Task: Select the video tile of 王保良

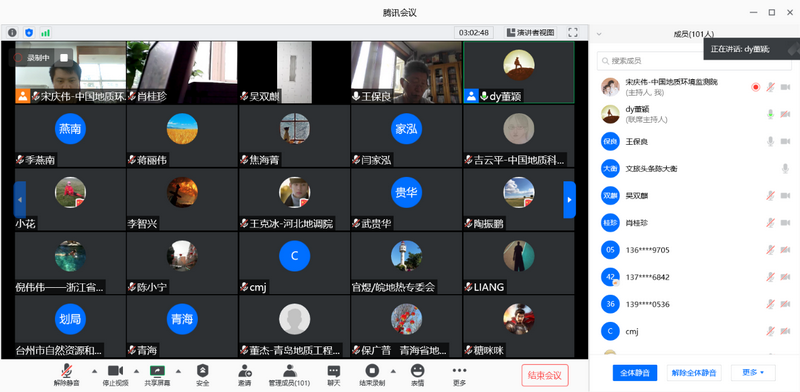Action: [x=406, y=72]
